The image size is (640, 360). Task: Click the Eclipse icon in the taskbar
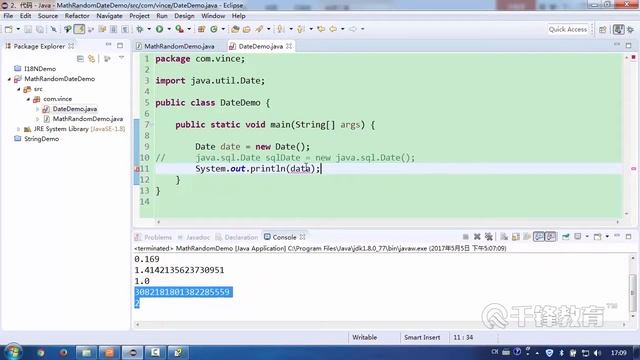132,352
